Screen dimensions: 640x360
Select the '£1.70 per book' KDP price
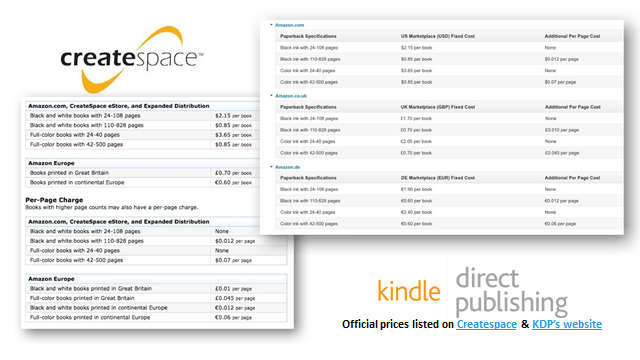coord(416,119)
